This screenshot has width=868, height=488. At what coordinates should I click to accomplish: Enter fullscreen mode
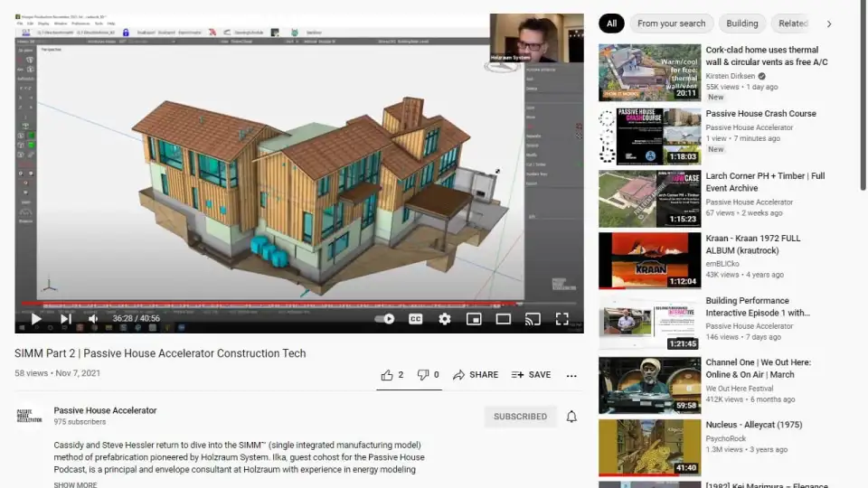561,319
